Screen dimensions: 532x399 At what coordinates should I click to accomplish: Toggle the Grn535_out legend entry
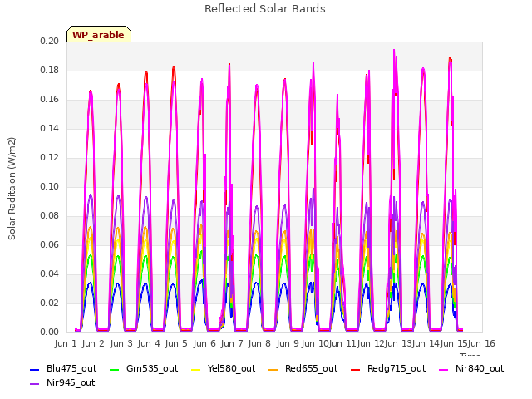[x=144, y=368]
